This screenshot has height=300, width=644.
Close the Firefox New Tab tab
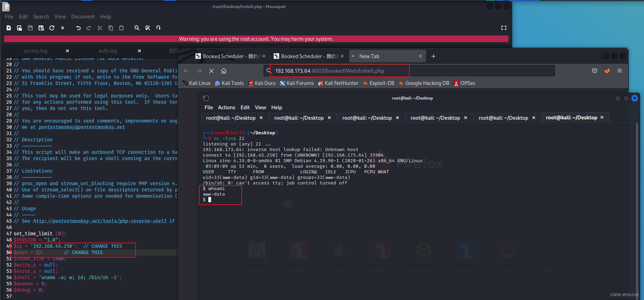420,56
